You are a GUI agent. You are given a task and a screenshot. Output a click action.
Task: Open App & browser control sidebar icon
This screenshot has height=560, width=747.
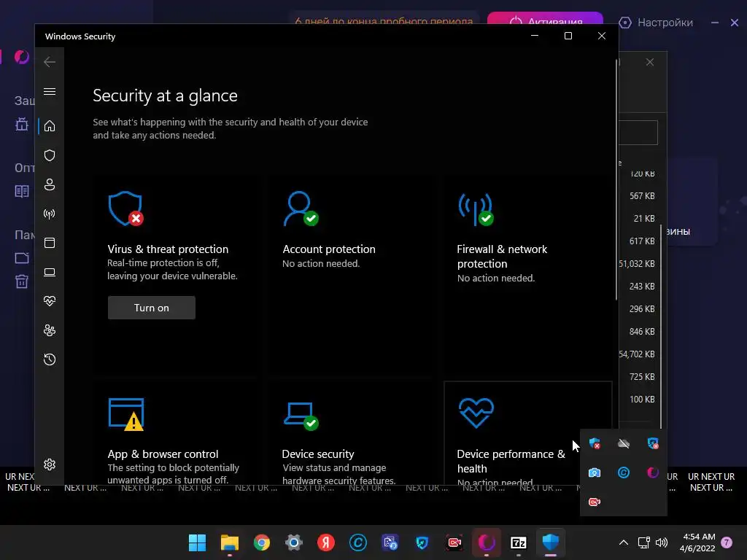[x=50, y=243]
